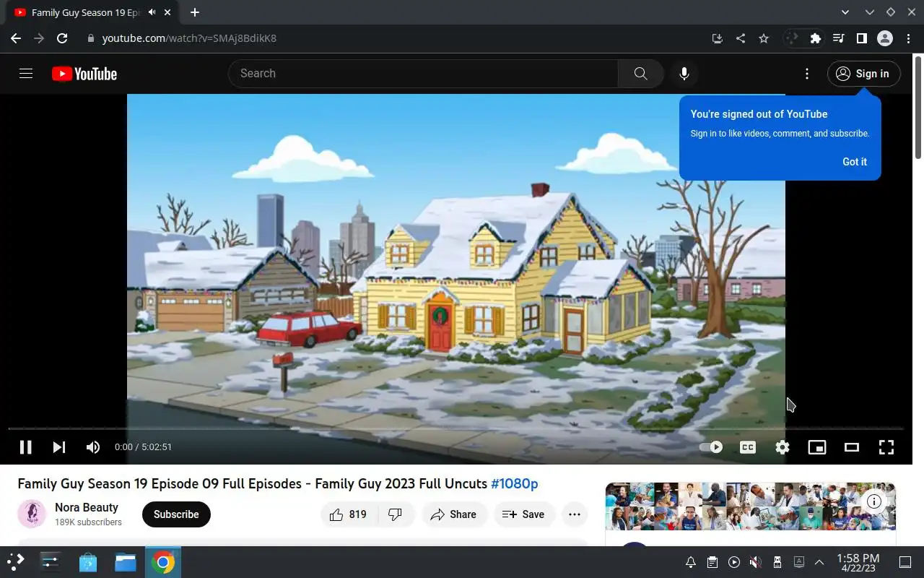
Task: Open the info icon on sidebar ad
Action: (873, 501)
